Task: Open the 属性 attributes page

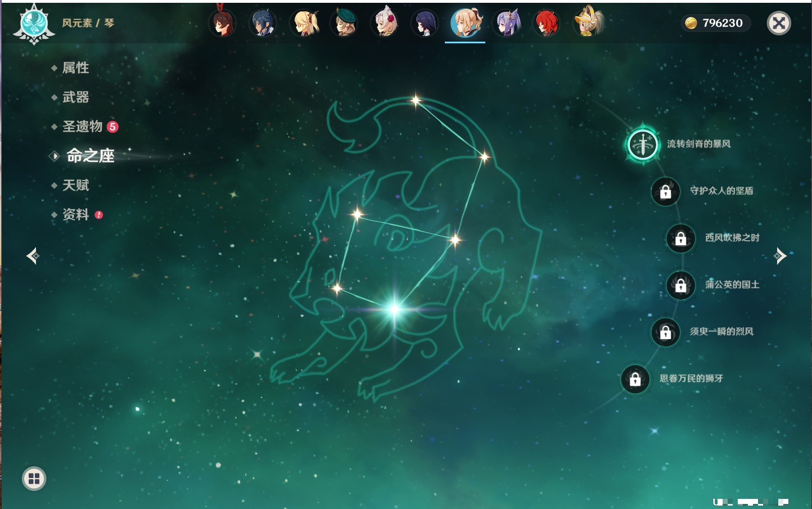Action: coord(75,68)
